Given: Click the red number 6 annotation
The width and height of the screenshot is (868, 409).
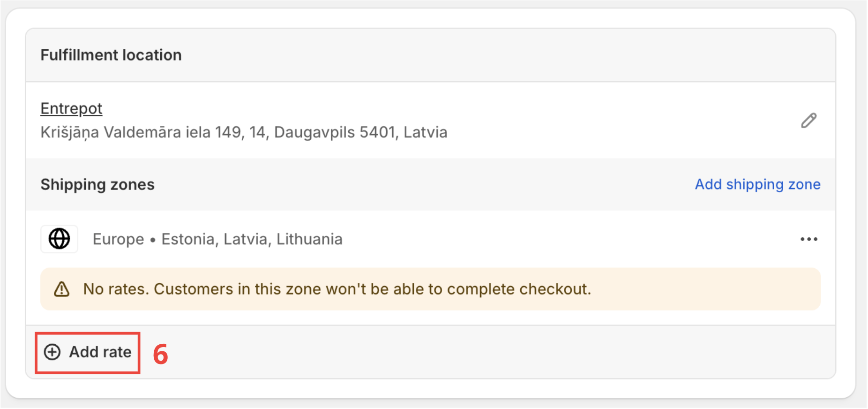Looking at the screenshot, I should [160, 354].
